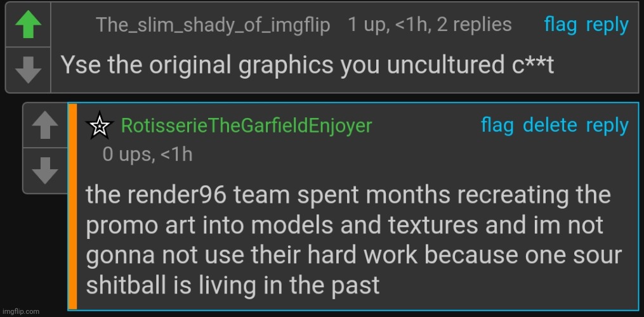Viewport: 644px width, 317px height.
Task: Click the "Yse the original graphics" text
Action: pos(307,65)
